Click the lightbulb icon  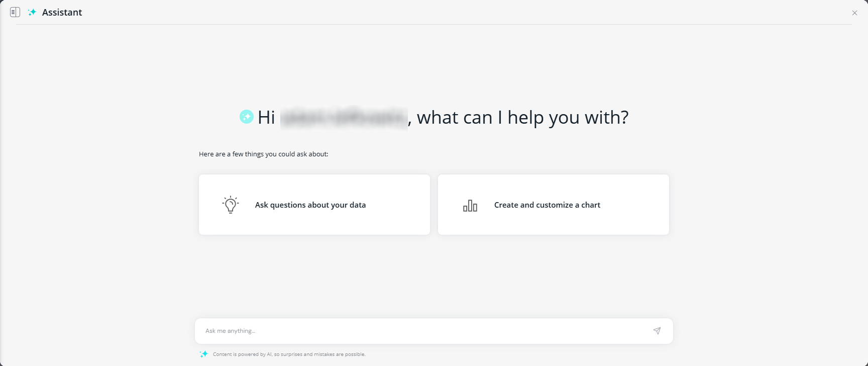coord(231,205)
